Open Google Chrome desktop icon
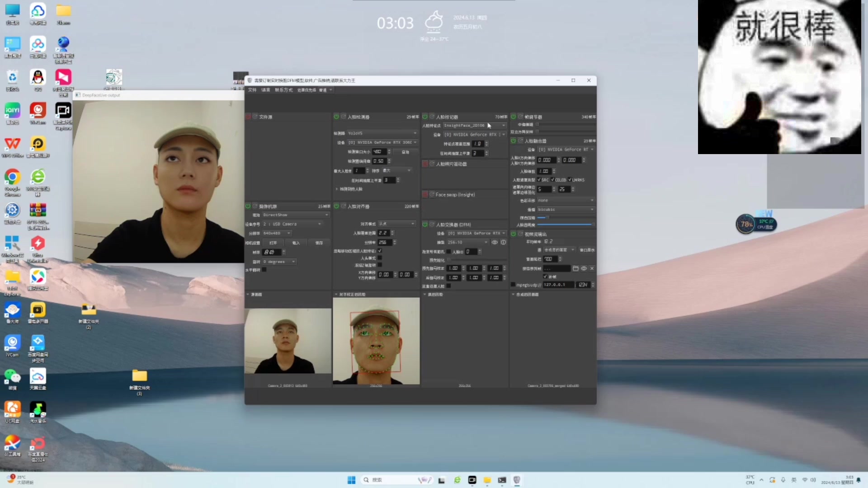The image size is (868, 488). 13,182
